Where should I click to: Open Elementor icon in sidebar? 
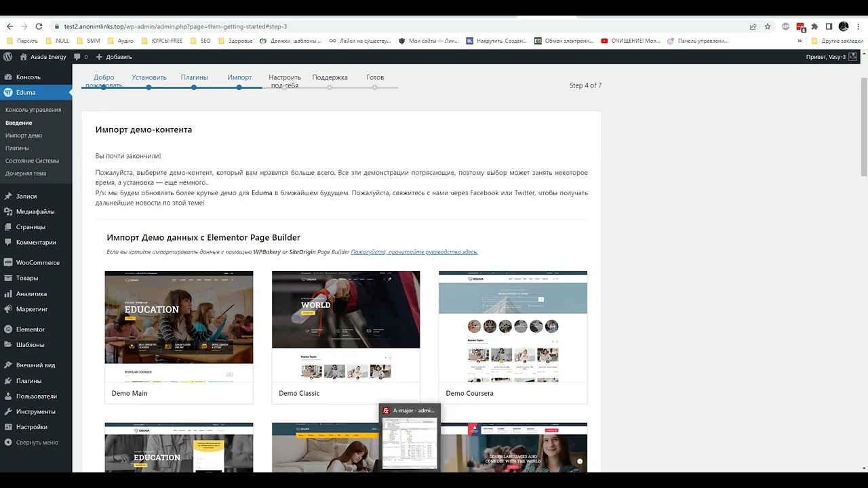coord(8,329)
